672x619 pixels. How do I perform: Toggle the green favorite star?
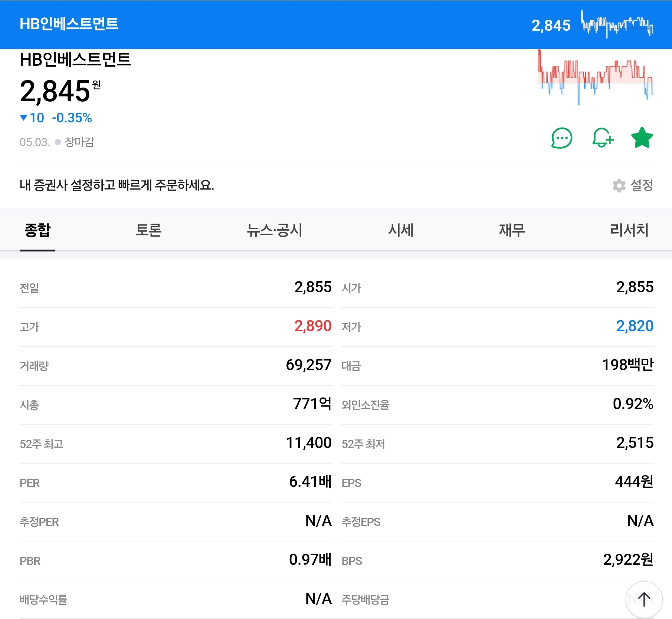tap(642, 138)
